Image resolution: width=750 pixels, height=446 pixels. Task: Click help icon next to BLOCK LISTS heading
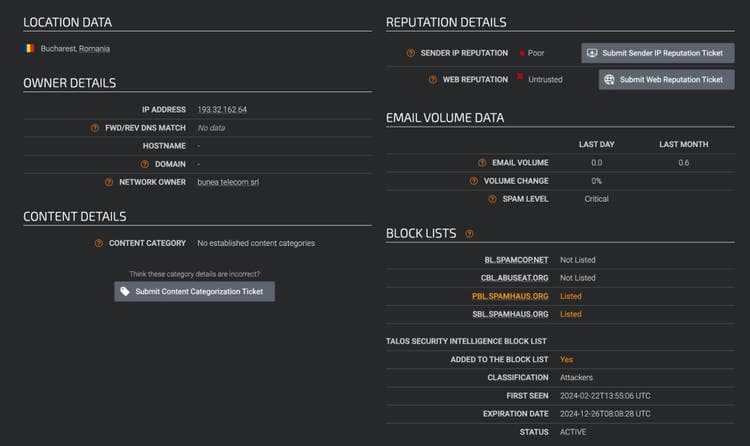coord(466,234)
